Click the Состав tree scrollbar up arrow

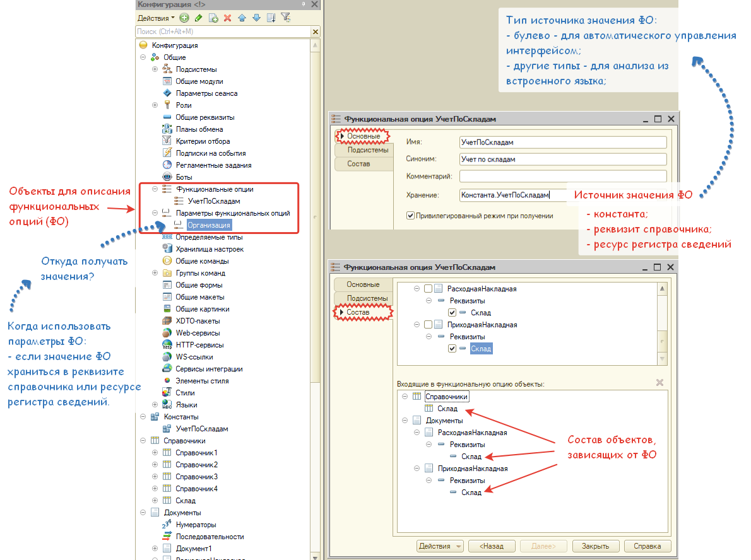(x=662, y=289)
